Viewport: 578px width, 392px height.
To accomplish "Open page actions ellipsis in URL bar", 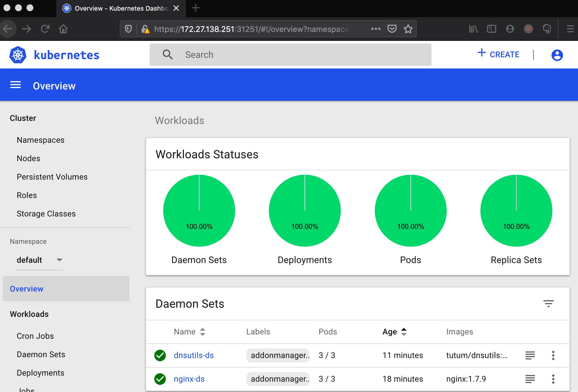I will (376, 29).
